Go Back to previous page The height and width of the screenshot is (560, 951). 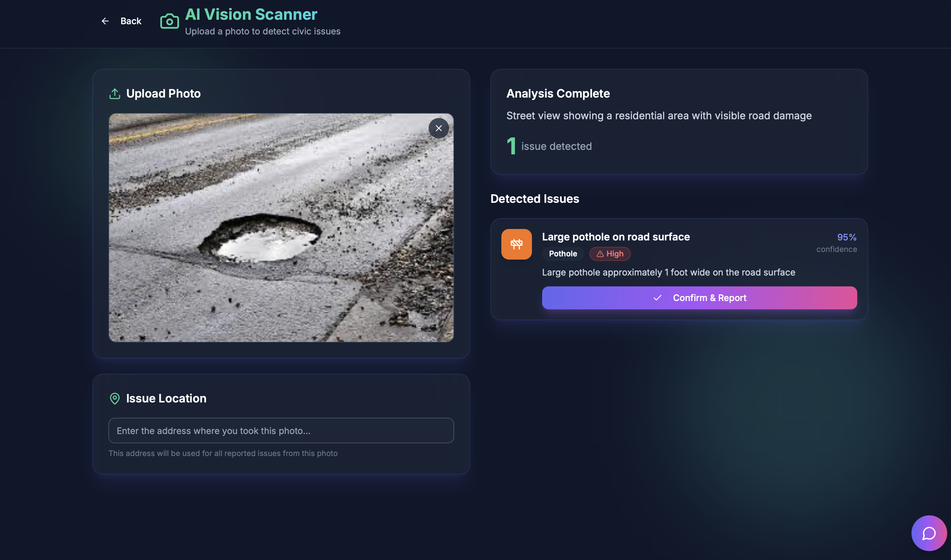tap(130, 21)
